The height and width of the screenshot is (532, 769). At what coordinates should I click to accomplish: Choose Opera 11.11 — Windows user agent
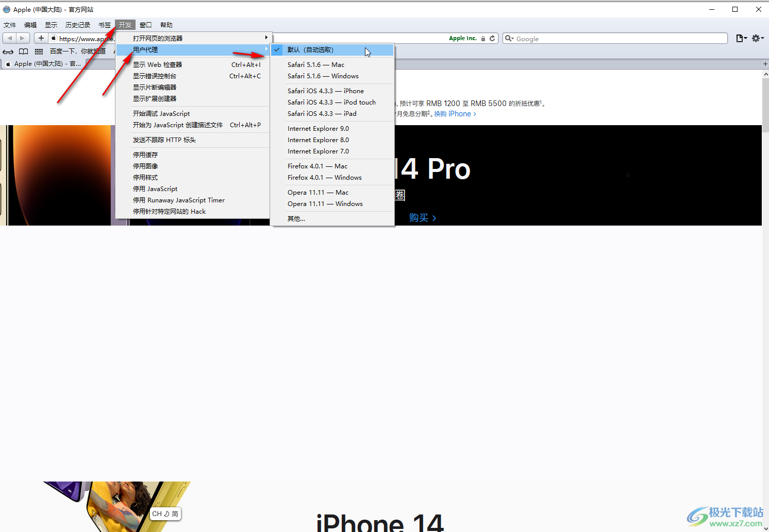tap(332, 203)
